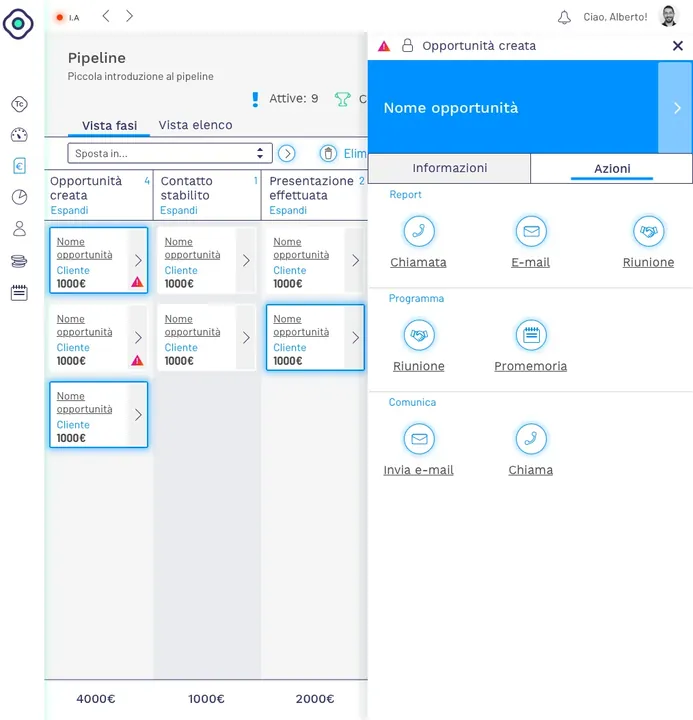Click the 1000€ column total

tap(206, 698)
